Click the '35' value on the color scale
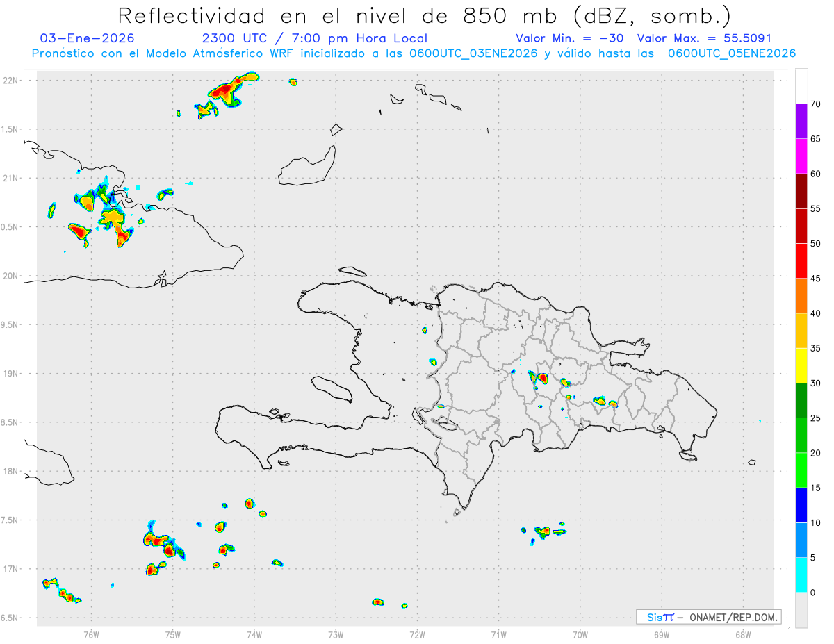The width and height of the screenshot is (834, 644). 815,349
